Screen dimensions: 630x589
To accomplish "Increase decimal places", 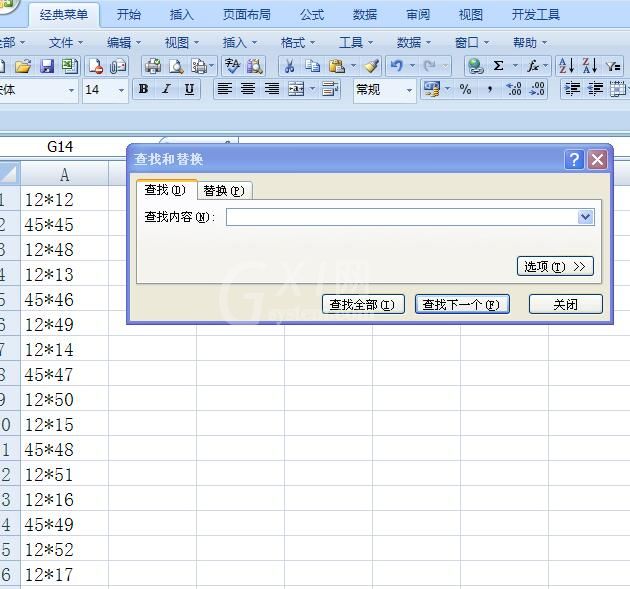I will pos(513,89).
